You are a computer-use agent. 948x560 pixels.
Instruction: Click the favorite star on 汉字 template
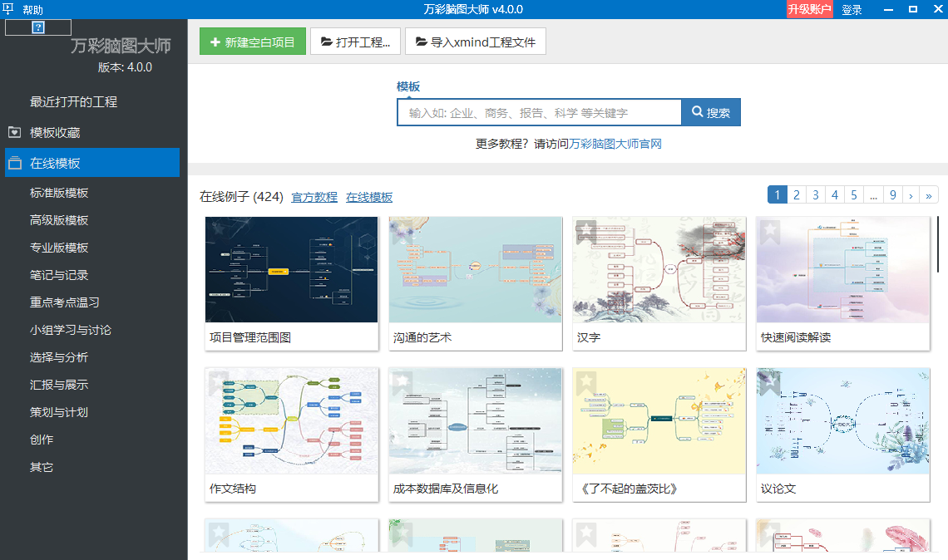click(586, 230)
